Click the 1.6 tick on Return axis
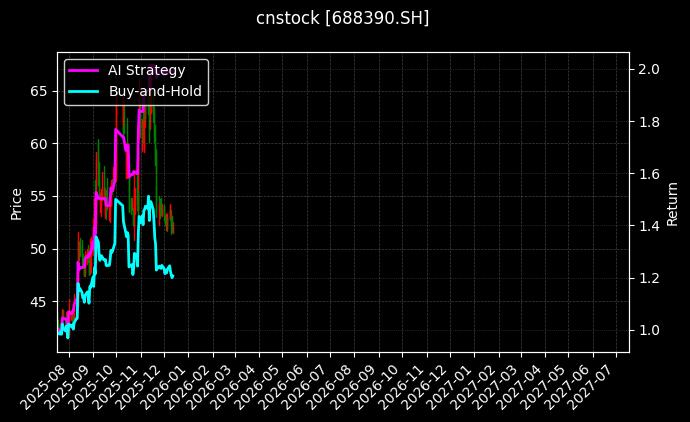 pyautogui.click(x=649, y=174)
